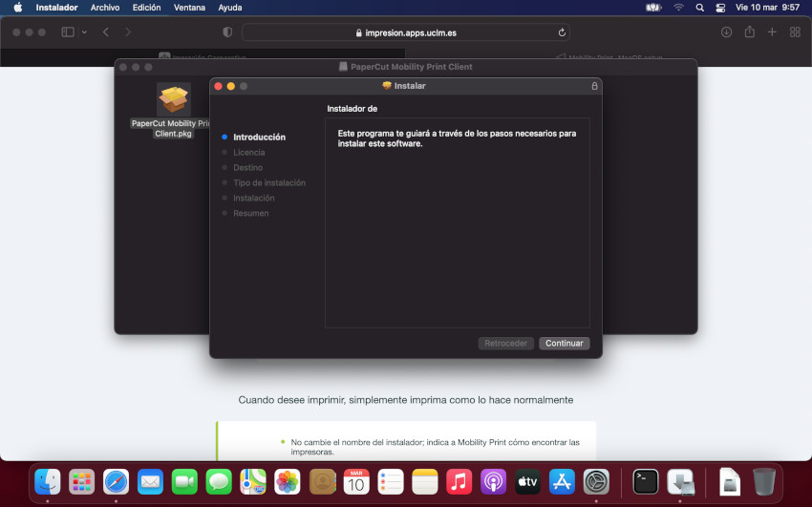
Task: Click the Safari privacy shield icon
Action: coord(227,32)
